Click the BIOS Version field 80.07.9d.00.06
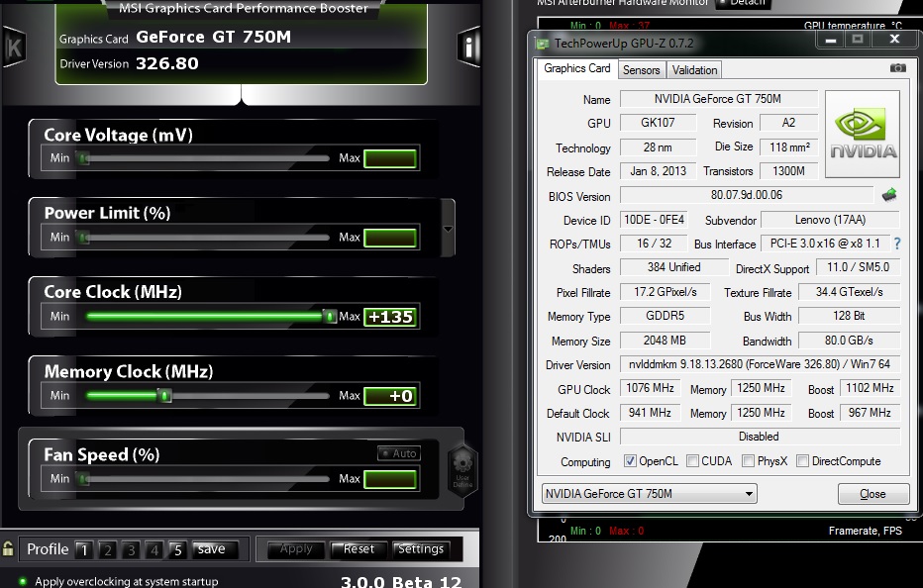 click(747, 195)
